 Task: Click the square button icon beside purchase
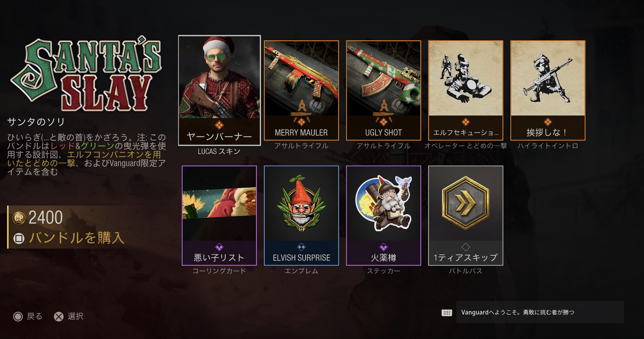coord(19,238)
